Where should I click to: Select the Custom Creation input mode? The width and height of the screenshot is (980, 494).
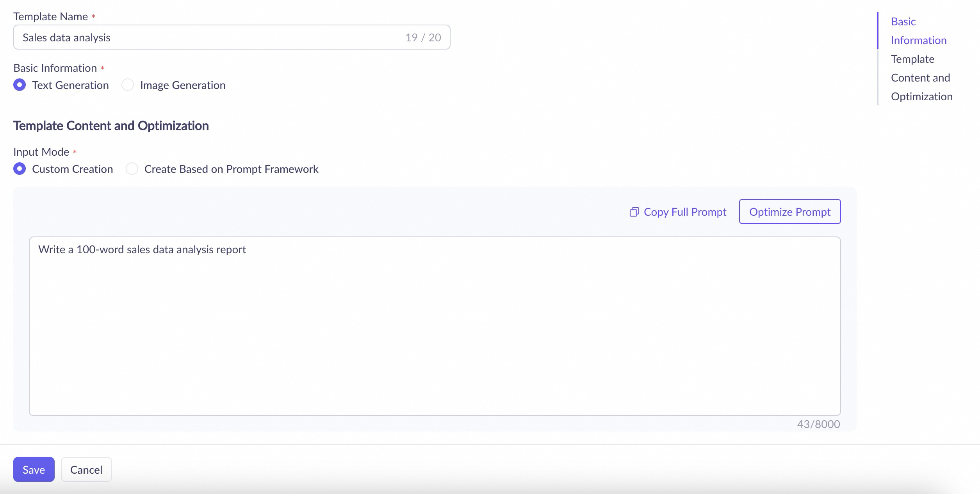coord(20,169)
